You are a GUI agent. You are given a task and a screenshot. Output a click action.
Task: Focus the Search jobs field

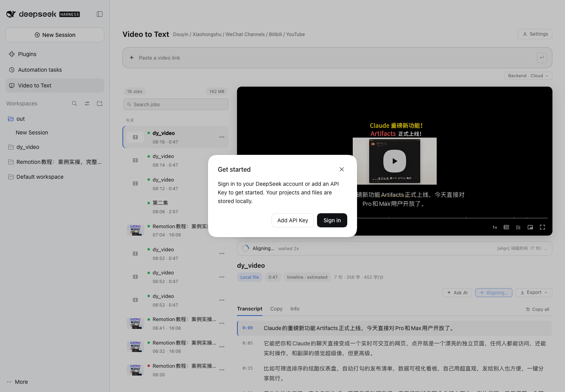(x=176, y=104)
